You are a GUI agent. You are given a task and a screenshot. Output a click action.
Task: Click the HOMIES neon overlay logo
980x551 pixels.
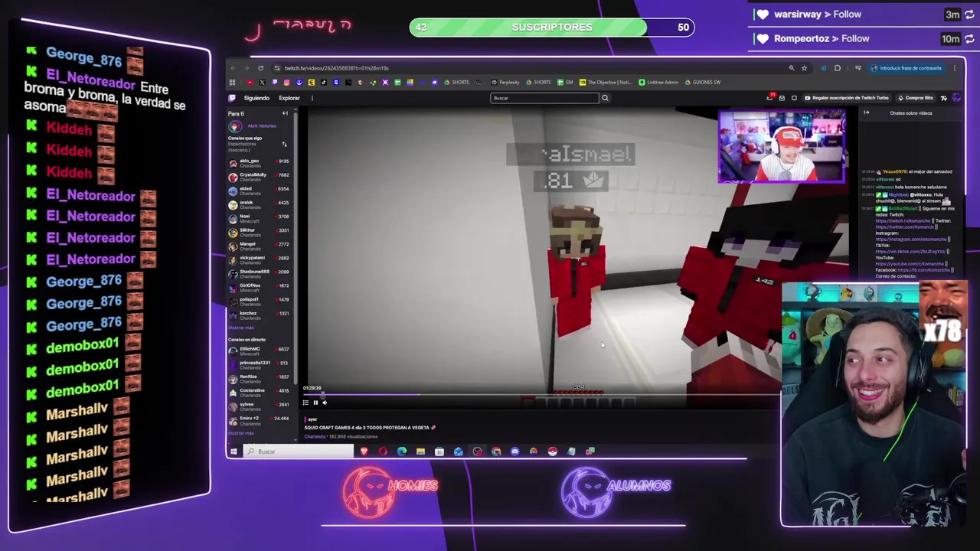pyautogui.click(x=390, y=493)
